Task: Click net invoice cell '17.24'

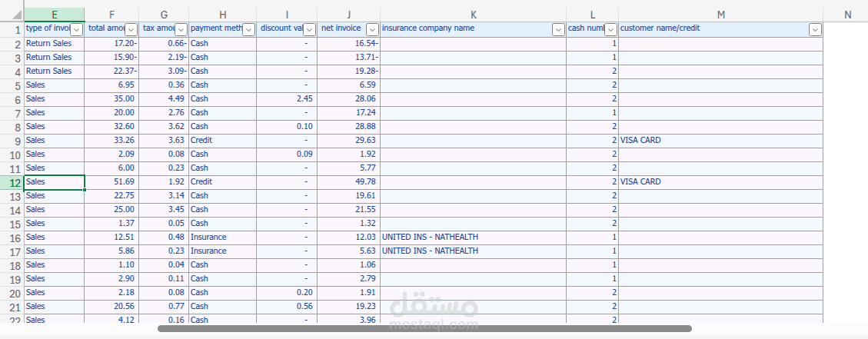Action: [x=349, y=112]
